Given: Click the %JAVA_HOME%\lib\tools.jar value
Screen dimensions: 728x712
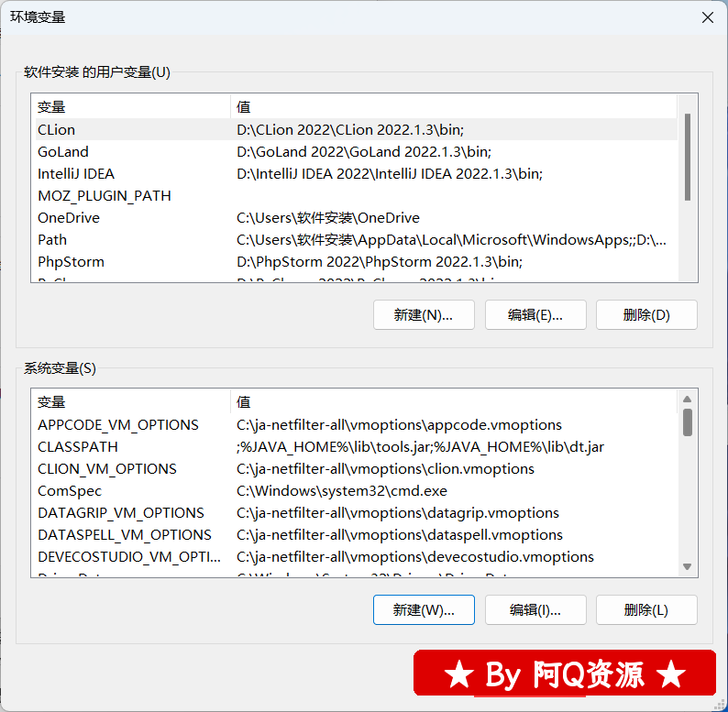Looking at the screenshot, I should (x=420, y=446).
